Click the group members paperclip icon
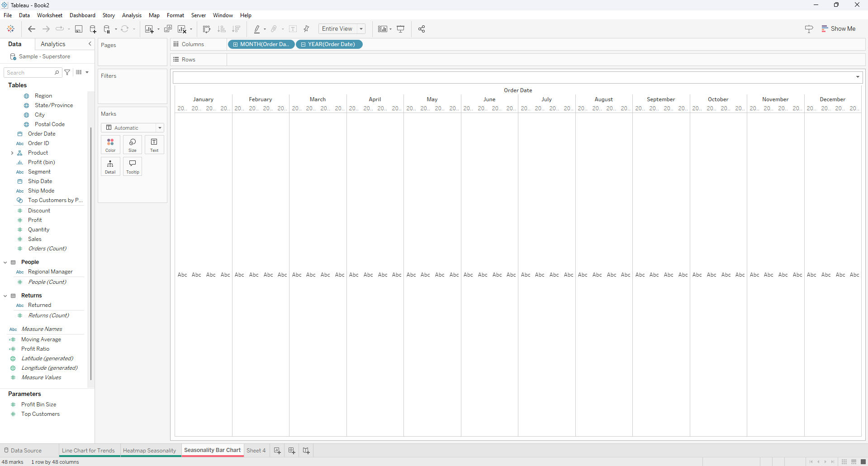 [x=274, y=29]
